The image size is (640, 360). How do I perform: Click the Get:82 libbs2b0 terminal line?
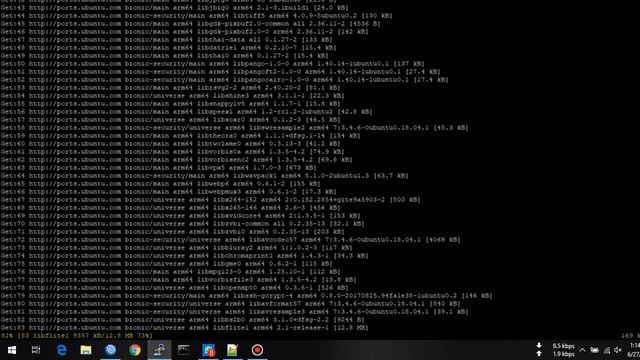click(x=182, y=320)
